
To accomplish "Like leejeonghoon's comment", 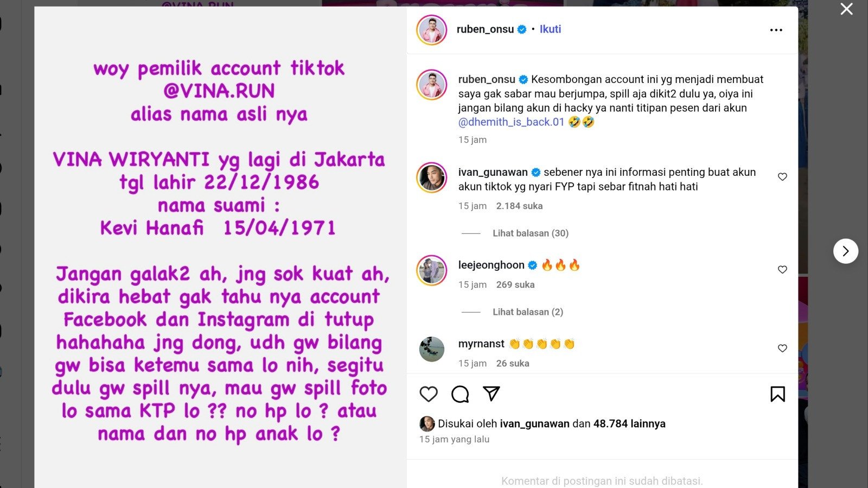I will tap(782, 269).
